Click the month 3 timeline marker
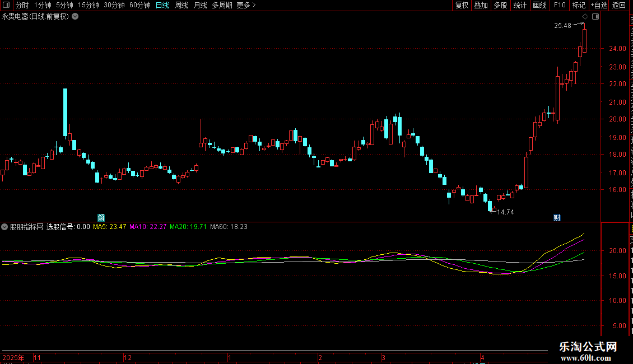This screenshot has width=633, height=364. point(384,357)
